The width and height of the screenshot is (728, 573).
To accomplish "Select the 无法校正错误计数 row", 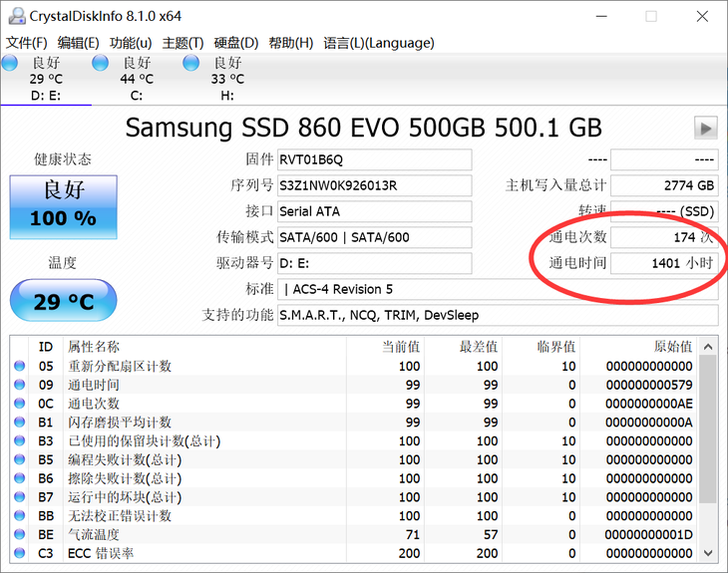I will [354, 516].
